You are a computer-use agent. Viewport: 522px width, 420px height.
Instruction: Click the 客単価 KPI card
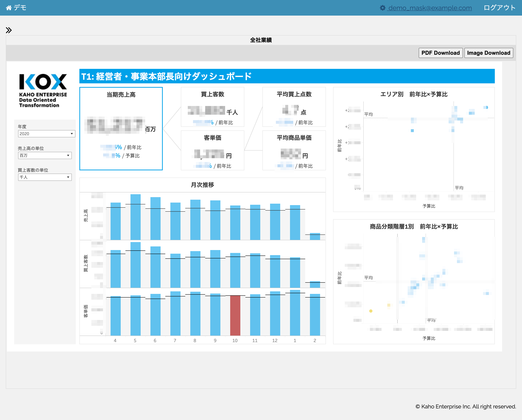click(x=212, y=150)
